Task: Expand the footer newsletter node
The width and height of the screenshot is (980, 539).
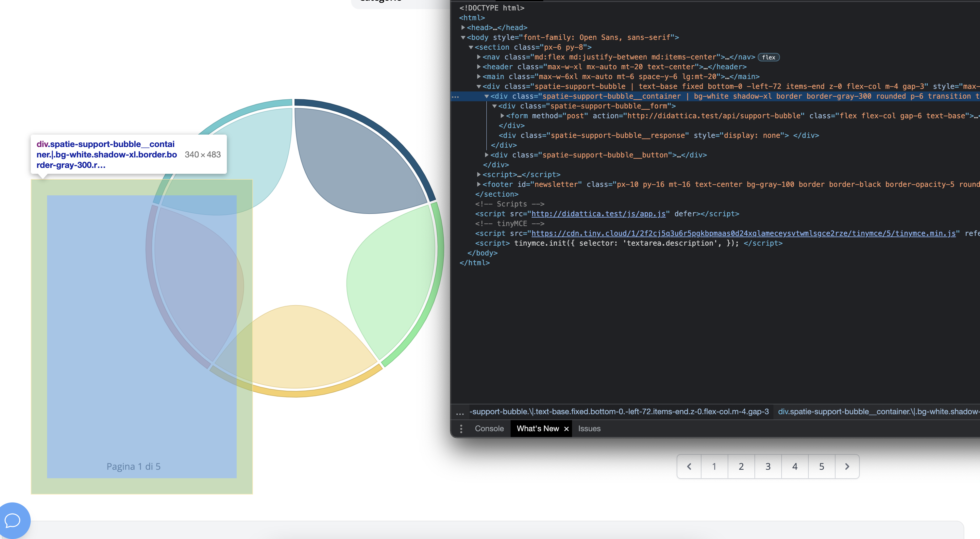Action: pyautogui.click(x=479, y=184)
